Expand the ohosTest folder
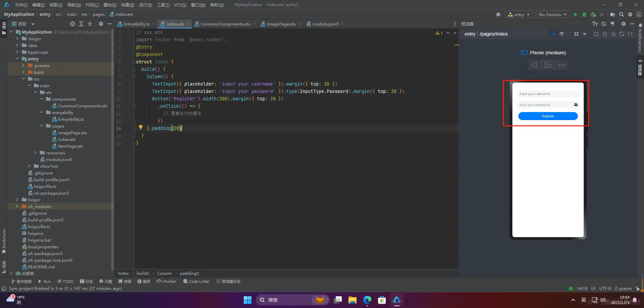Screen dimensions: 644x308 click(x=30, y=166)
